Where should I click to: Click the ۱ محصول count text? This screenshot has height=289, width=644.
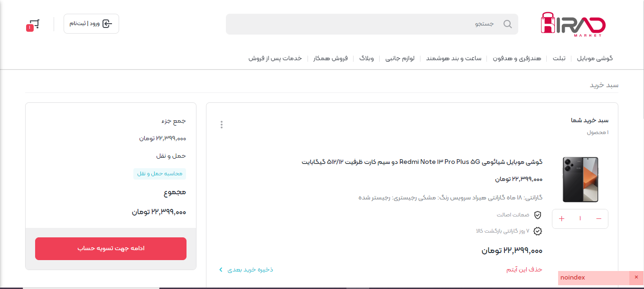point(597,132)
